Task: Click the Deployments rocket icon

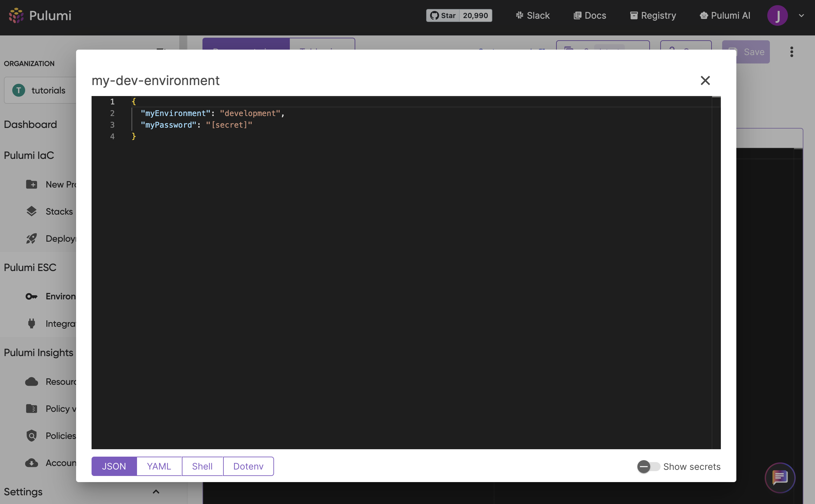Action: click(31, 238)
